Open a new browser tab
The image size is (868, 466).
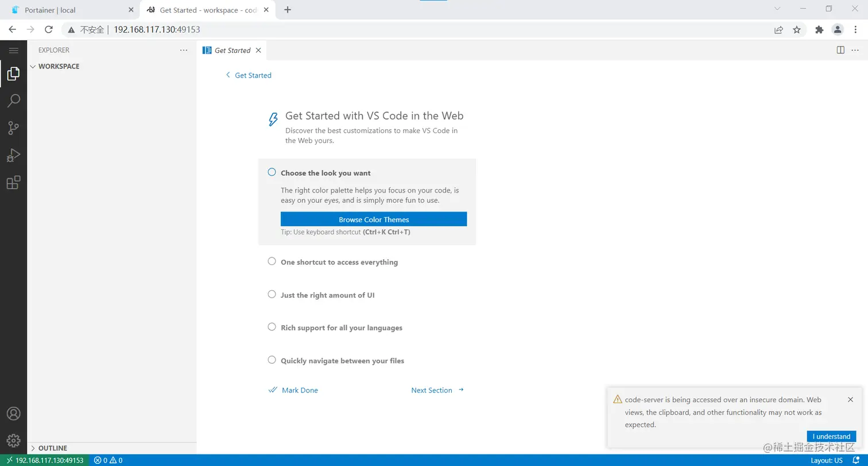(288, 10)
